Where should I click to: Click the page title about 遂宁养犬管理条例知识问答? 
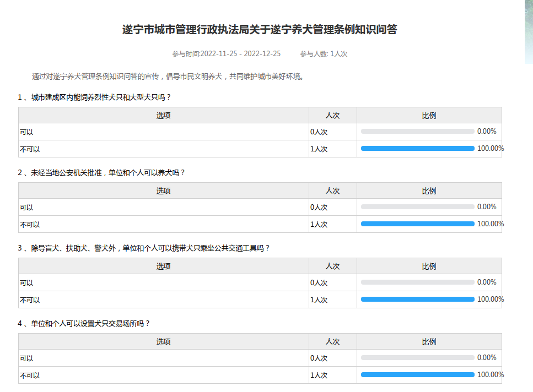[260, 30]
